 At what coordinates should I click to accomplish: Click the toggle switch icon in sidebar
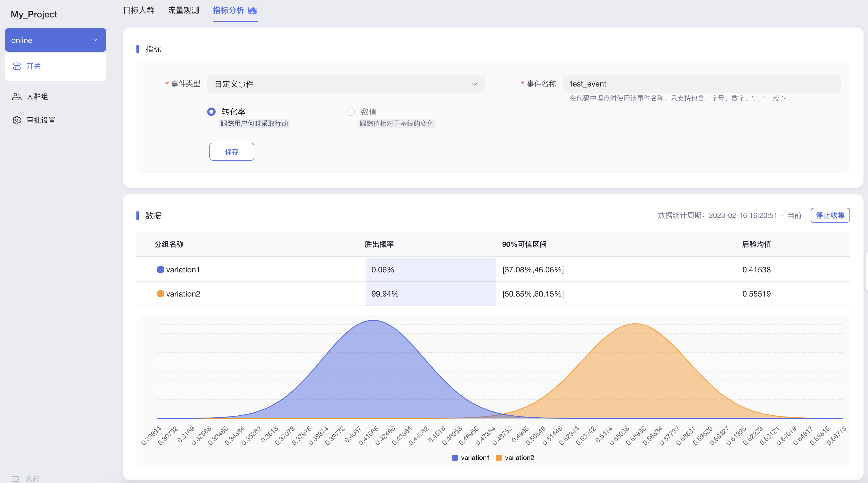[17, 66]
